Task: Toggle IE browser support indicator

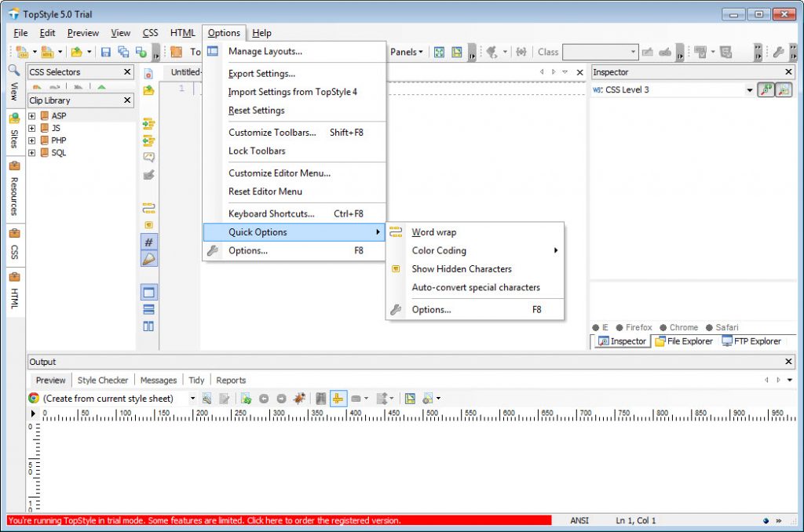Action: [601, 327]
